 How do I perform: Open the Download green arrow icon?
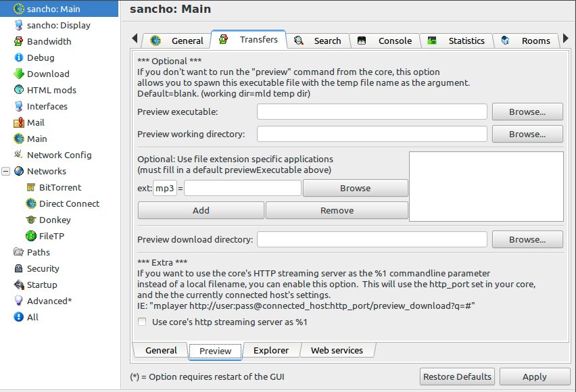pos(18,74)
